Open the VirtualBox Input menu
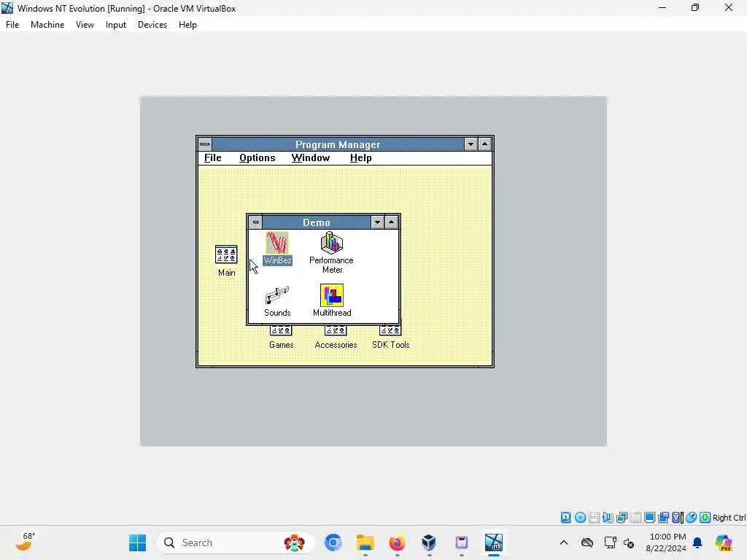This screenshot has height=560, width=747. (116, 25)
